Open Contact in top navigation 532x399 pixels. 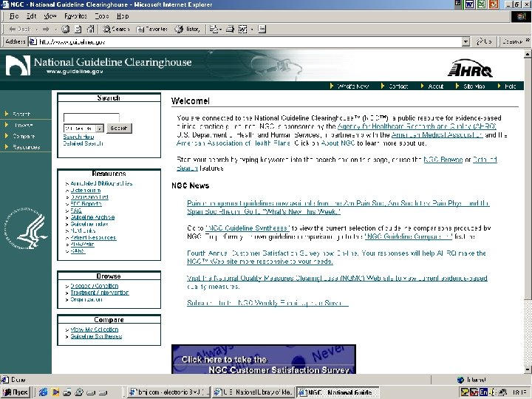pos(398,86)
